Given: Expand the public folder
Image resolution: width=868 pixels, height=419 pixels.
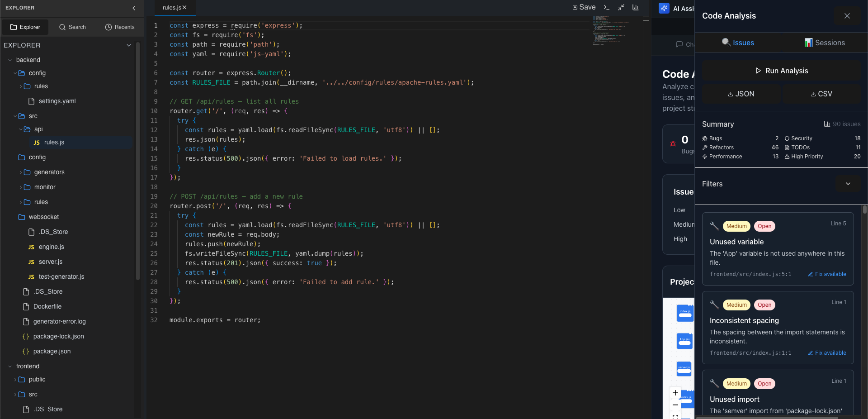Looking at the screenshot, I should pos(15,380).
